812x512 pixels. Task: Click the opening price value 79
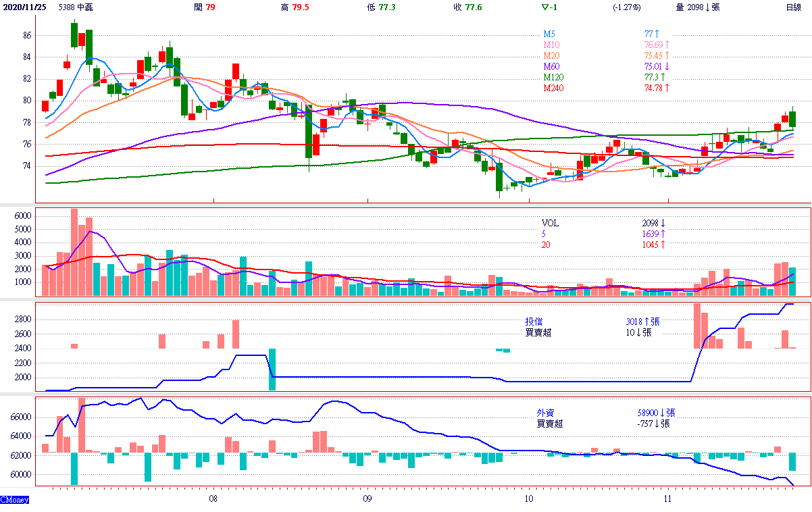tap(210, 7)
